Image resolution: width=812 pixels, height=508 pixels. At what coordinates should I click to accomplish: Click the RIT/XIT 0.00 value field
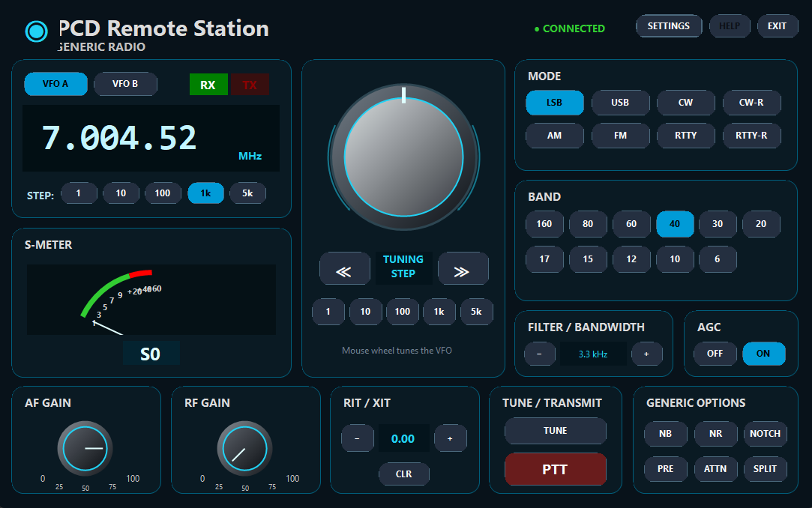(403, 438)
